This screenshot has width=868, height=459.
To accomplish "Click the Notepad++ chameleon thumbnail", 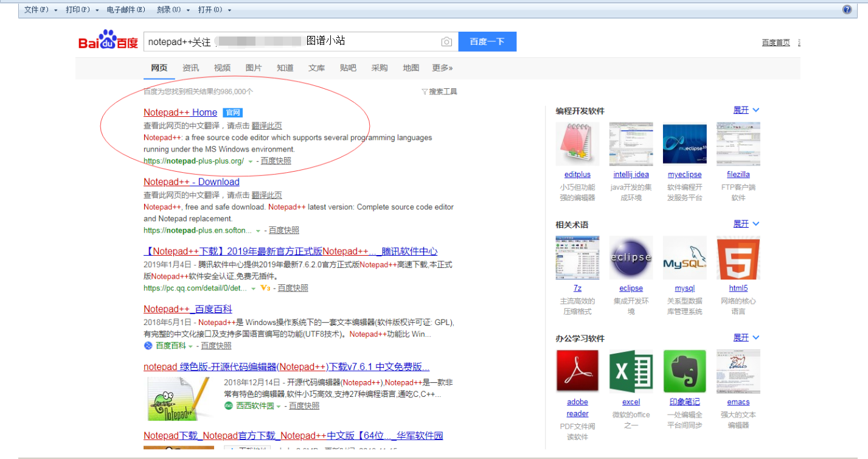I will click(x=179, y=399).
